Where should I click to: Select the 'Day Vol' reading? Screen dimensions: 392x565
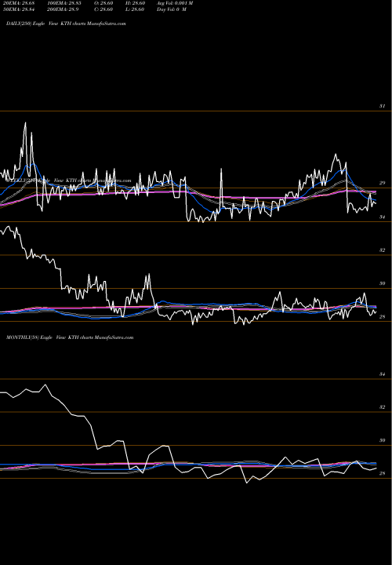click(x=172, y=9)
